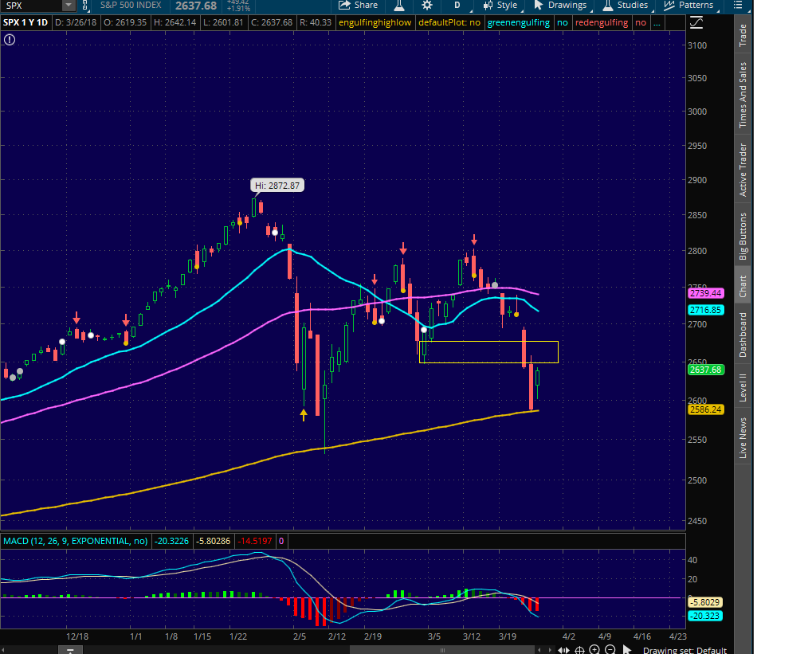Image resolution: width=812 pixels, height=654 pixels.
Task: Click the chart scale toggle icon above price axis
Action: tap(696, 22)
